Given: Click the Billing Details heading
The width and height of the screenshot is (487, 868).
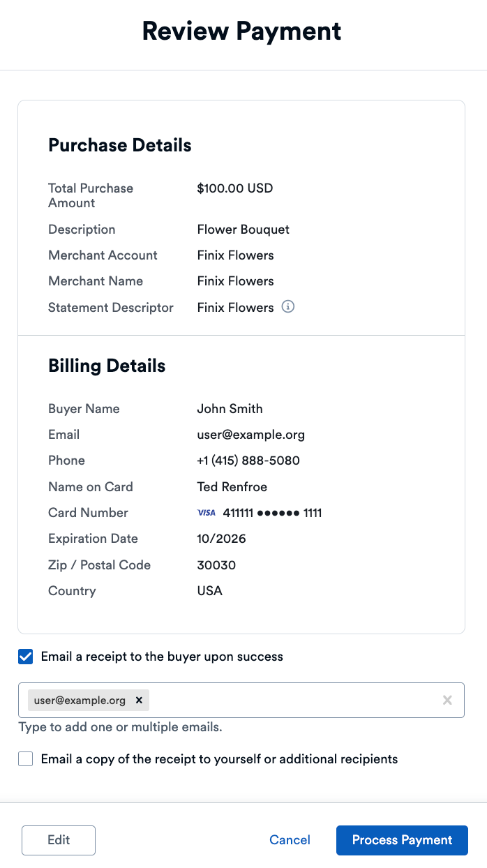Looking at the screenshot, I should [107, 366].
